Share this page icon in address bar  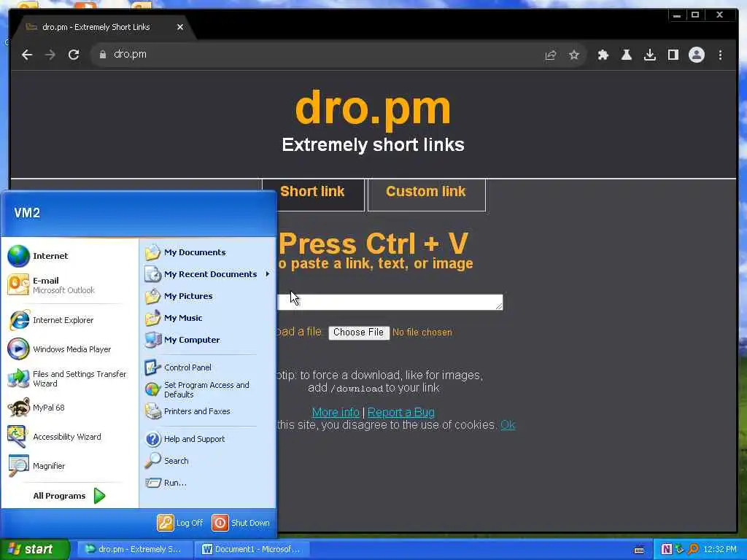pos(551,55)
